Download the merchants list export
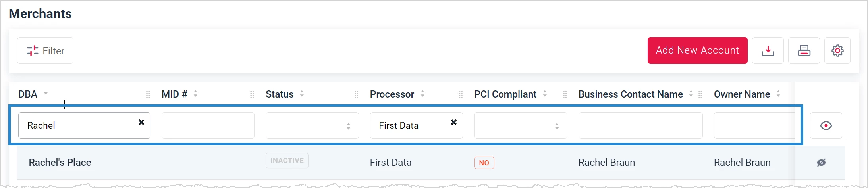 (x=768, y=51)
